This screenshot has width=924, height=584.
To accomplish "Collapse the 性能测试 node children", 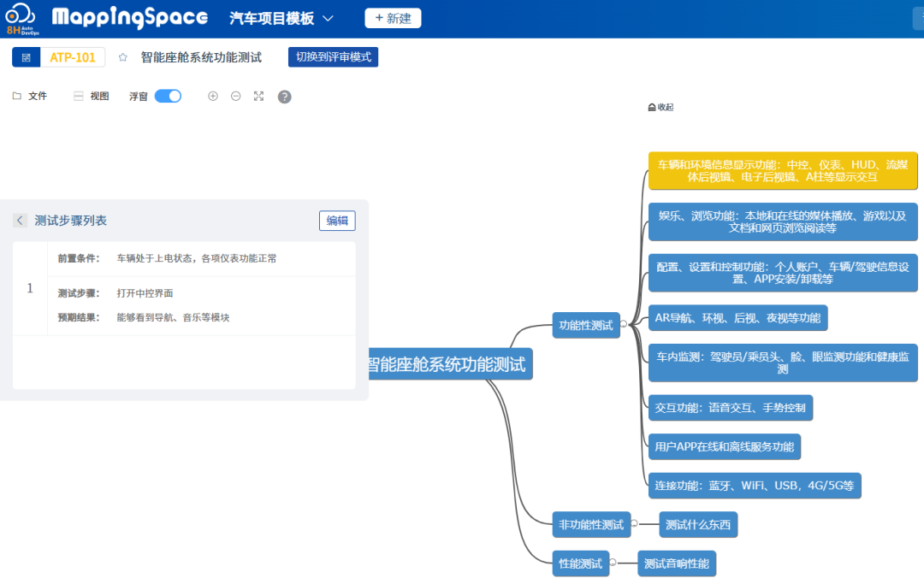I will coord(613,563).
